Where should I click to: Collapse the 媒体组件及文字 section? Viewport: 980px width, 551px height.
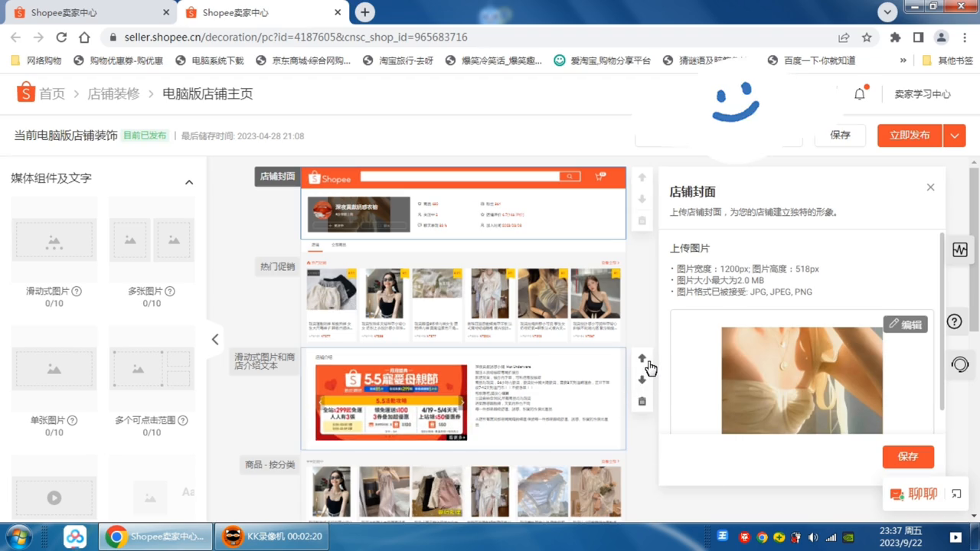click(189, 181)
